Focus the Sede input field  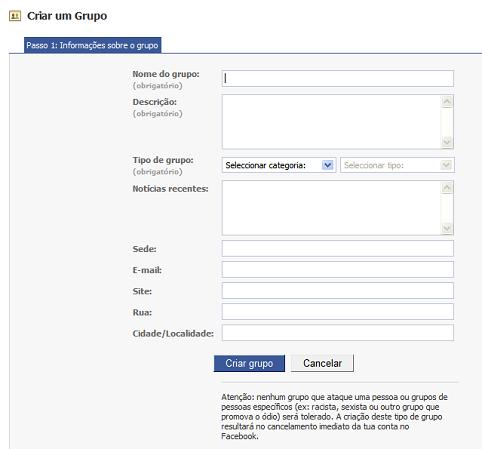338,248
